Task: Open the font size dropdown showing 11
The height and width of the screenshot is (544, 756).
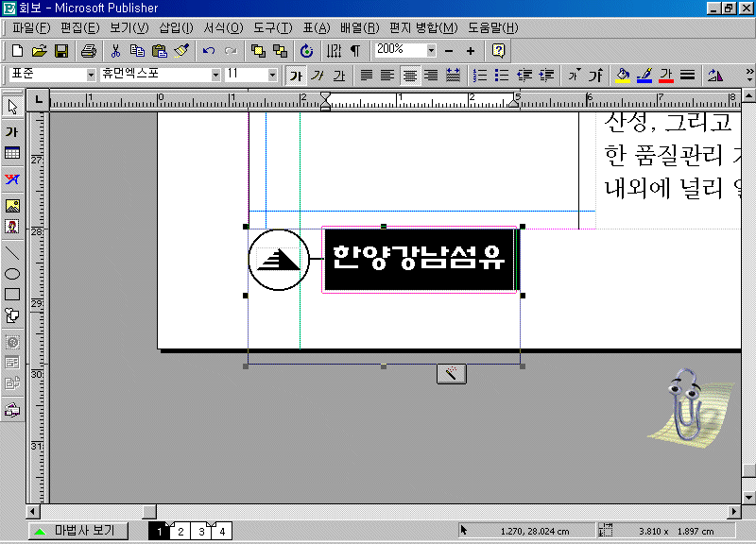Action: 272,75
